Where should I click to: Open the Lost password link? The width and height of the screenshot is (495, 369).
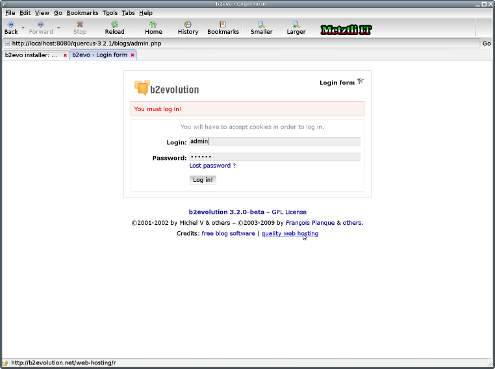click(212, 166)
